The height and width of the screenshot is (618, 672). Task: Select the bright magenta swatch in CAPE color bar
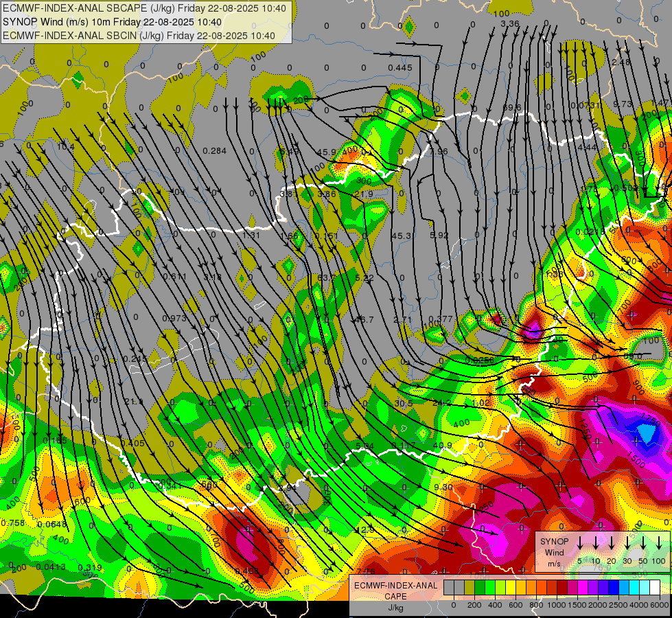[x=583, y=588]
